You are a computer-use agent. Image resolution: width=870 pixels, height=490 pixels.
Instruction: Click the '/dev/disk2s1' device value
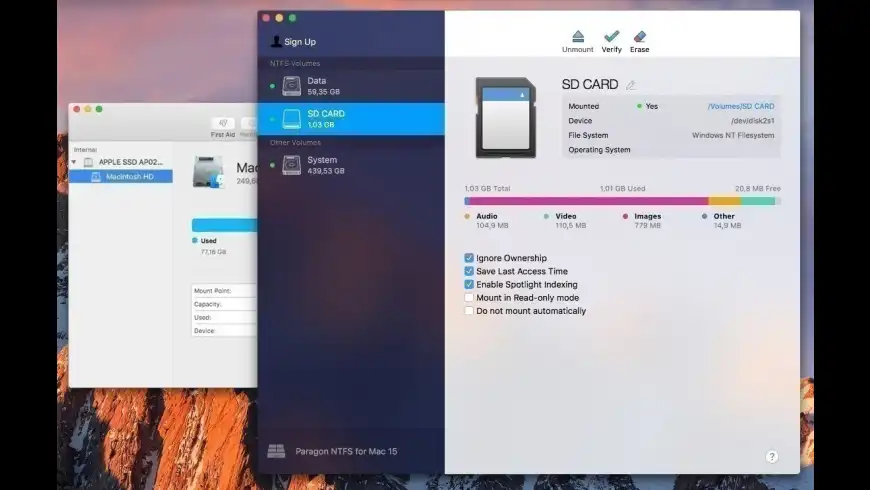pyautogui.click(x=752, y=120)
